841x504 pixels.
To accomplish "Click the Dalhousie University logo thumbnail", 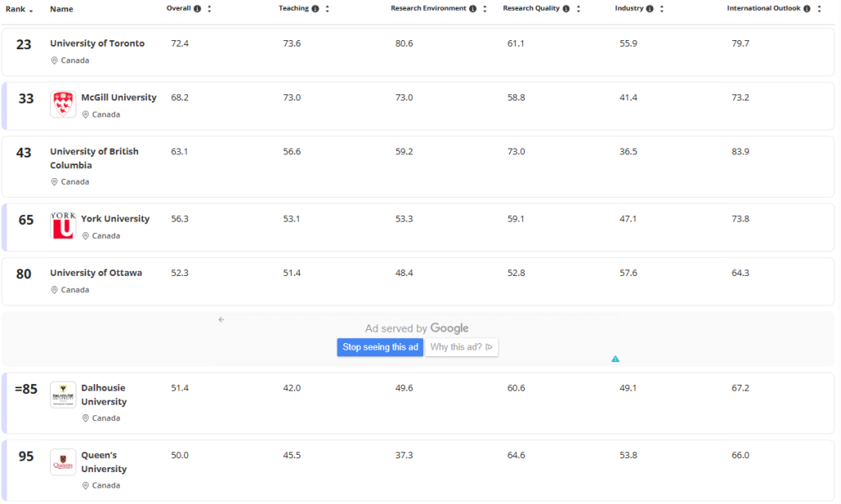I will tap(63, 395).
